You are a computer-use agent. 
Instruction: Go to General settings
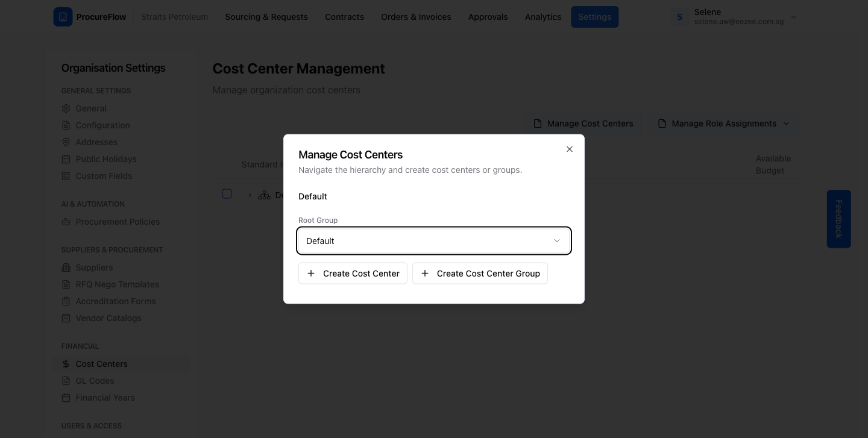coord(91,108)
